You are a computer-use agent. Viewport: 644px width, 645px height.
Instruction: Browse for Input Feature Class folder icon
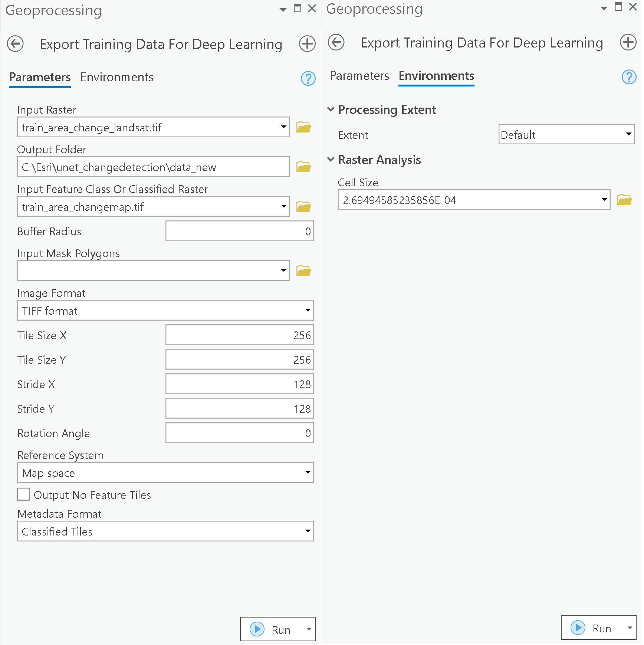click(303, 207)
